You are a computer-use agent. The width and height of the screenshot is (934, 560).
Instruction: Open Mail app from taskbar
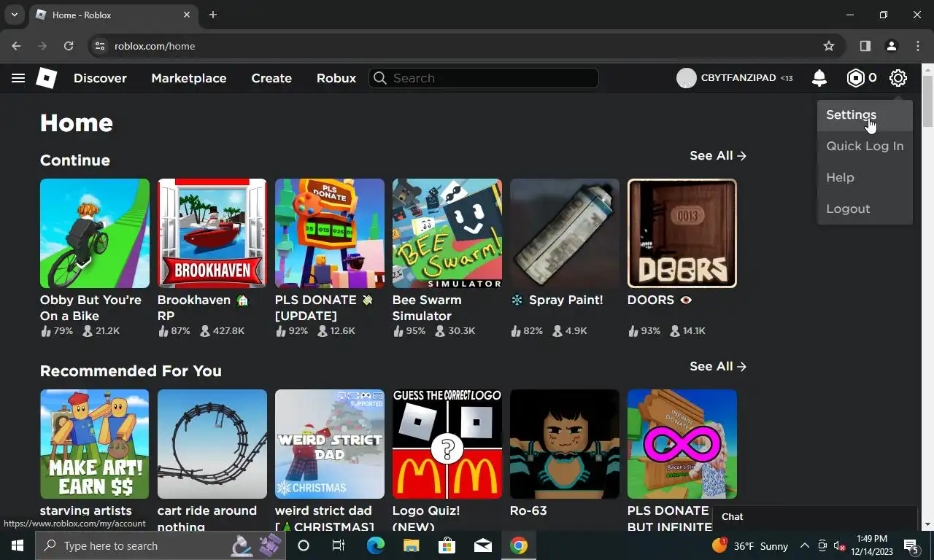(482, 545)
